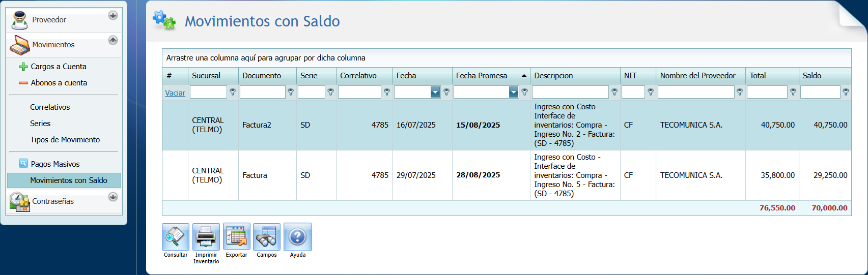This screenshot has height=275, width=868.
Task: Expand the Contraseñas panel arrow
Action: (x=113, y=197)
